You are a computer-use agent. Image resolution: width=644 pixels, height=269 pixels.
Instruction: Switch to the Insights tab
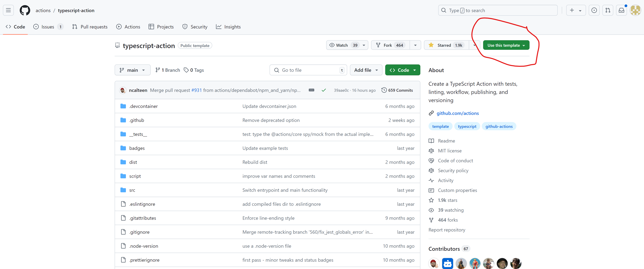pos(228,27)
